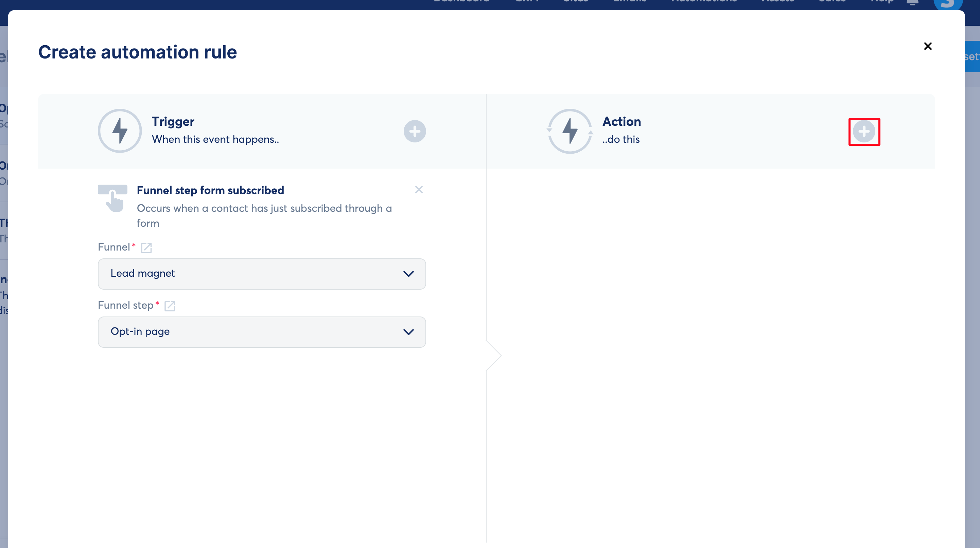Click the Create automation rule heading
This screenshot has width=980, height=548.
(138, 52)
